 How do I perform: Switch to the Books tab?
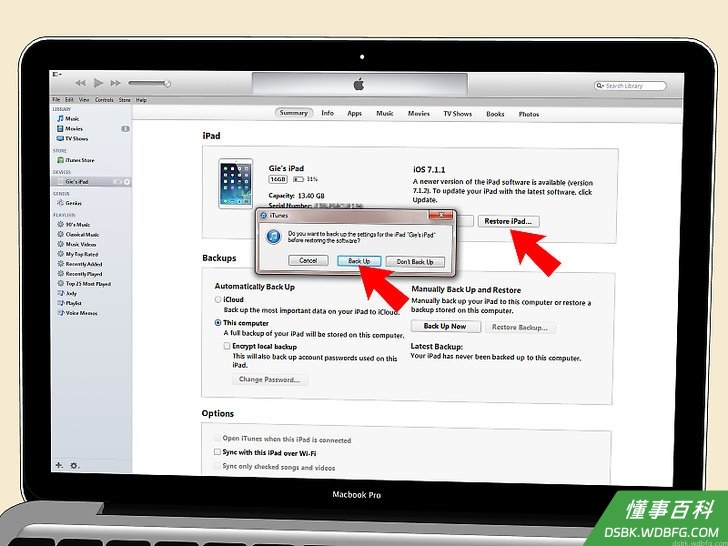pos(495,114)
